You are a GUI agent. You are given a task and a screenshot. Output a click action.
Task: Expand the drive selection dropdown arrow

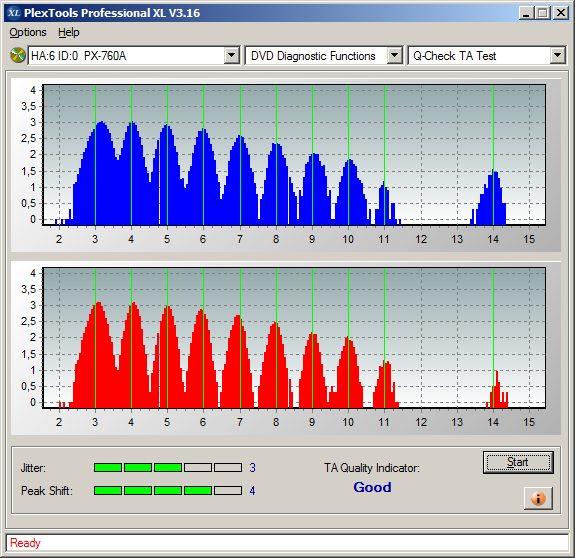coord(231,56)
